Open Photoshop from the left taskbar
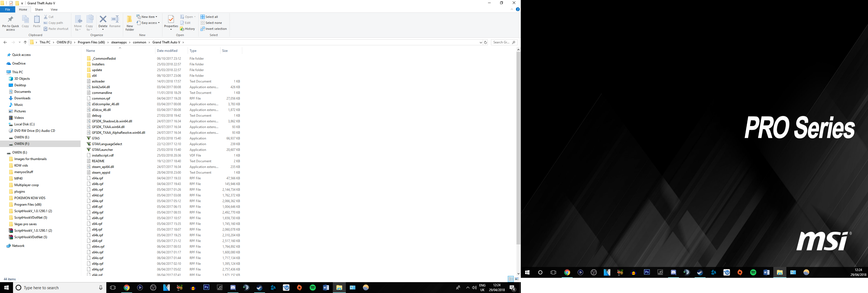Screen dimensions: 868x293 click(206, 288)
